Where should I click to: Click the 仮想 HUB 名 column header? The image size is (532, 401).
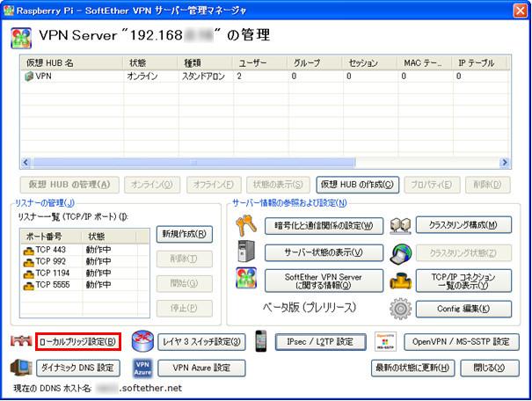(x=71, y=63)
